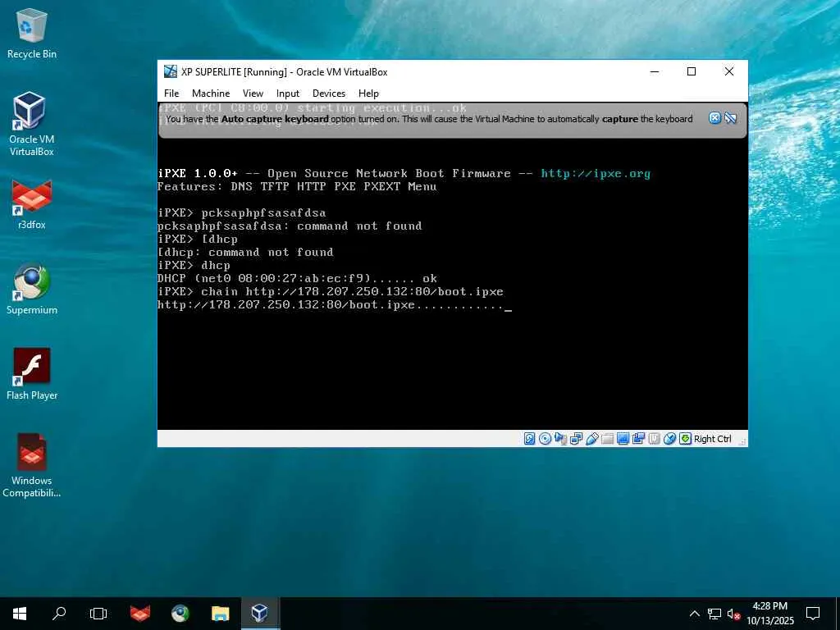840x630 pixels.
Task: Open the Machine menu
Action: point(211,94)
